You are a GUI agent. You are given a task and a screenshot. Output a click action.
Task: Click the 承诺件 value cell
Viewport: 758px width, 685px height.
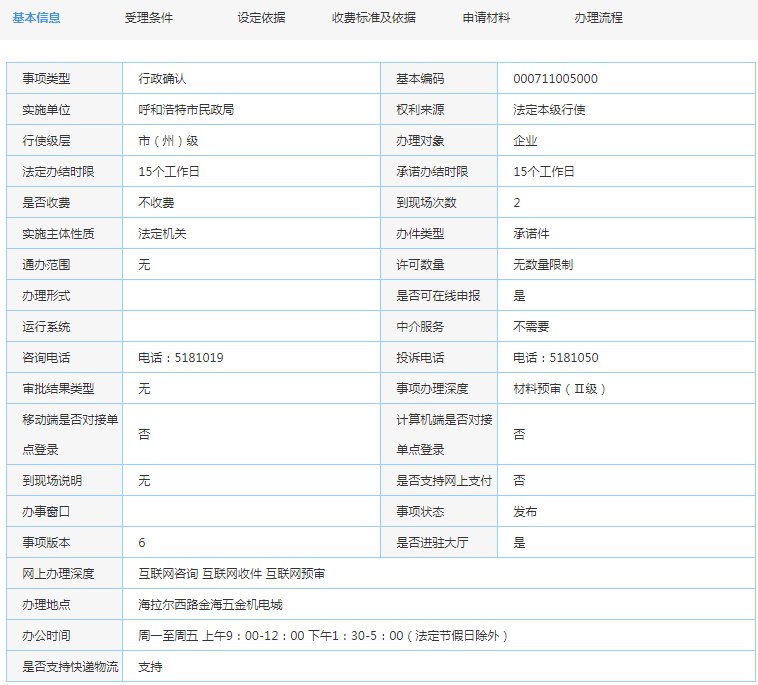click(x=531, y=234)
